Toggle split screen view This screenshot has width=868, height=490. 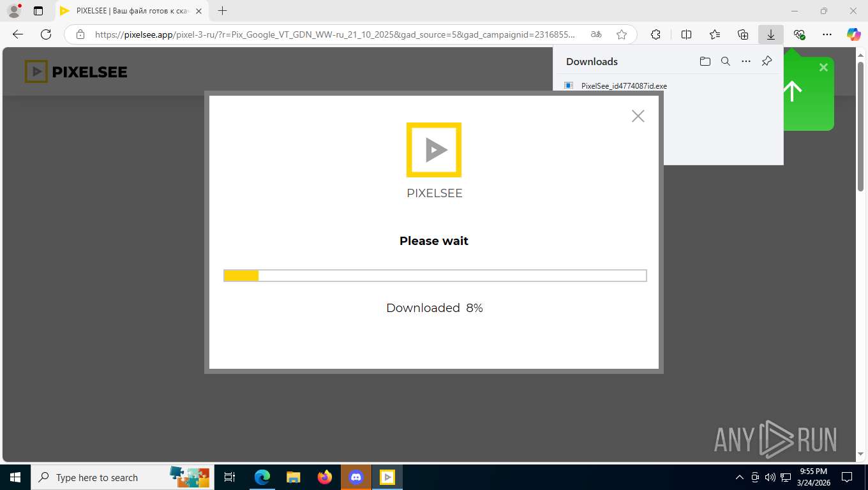[x=686, y=34]
